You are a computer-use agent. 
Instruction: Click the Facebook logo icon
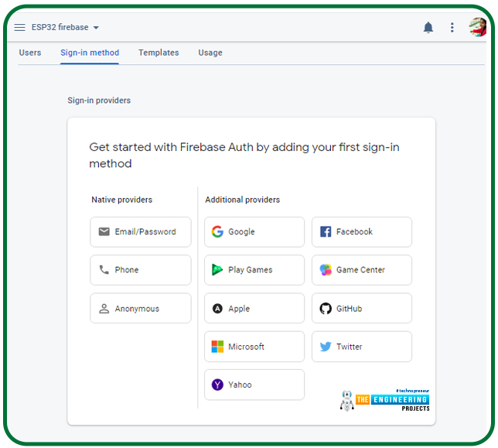click(x=326, y=231)
